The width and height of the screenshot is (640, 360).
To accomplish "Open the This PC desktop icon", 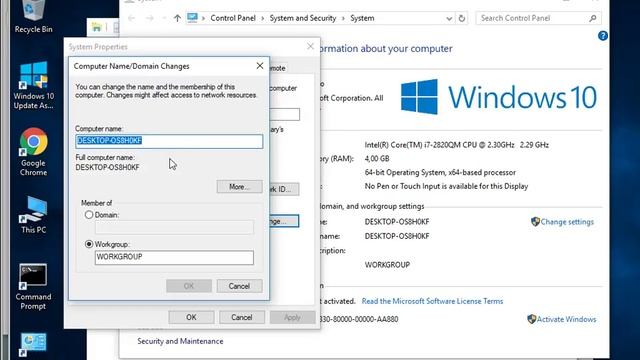I will click(x=33, y=215).
